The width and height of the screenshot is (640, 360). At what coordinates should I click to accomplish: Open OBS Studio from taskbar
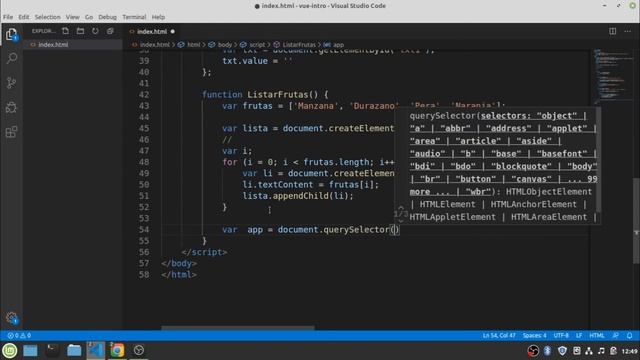[x=139, y=350]
